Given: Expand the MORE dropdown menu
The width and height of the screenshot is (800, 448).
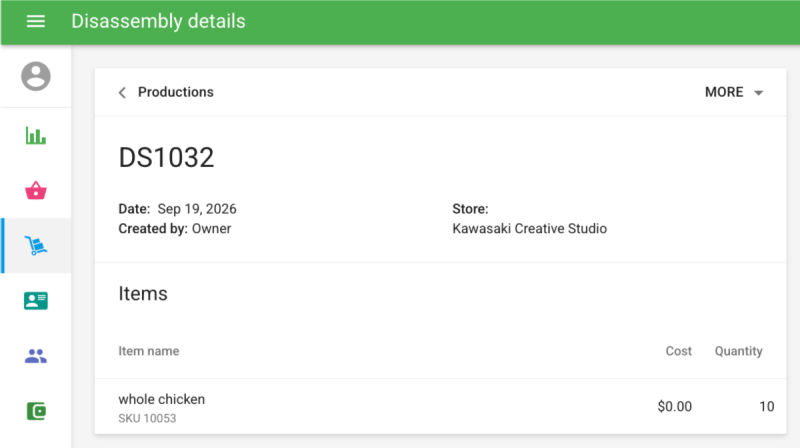Looking at the screenshot, I should 734,92.
